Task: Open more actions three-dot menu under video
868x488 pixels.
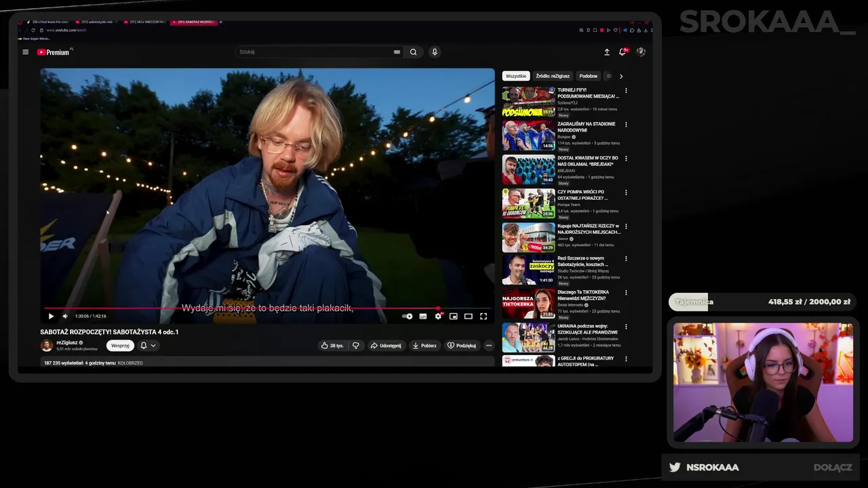Action: (x=488, y=346)
